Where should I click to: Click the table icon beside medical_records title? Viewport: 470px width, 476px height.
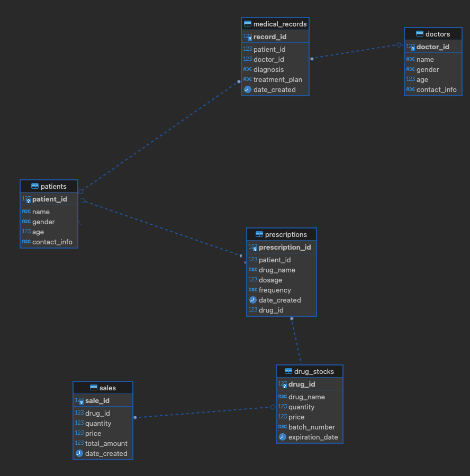click(248, 24)
